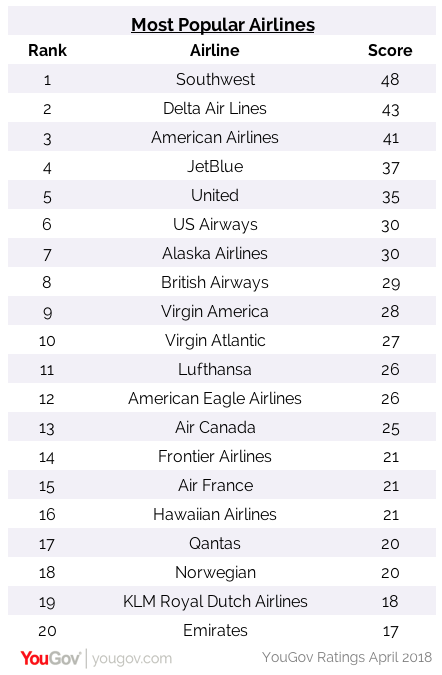
Task: Click the Most Popular Airlines title
Action: pos(223,25)
